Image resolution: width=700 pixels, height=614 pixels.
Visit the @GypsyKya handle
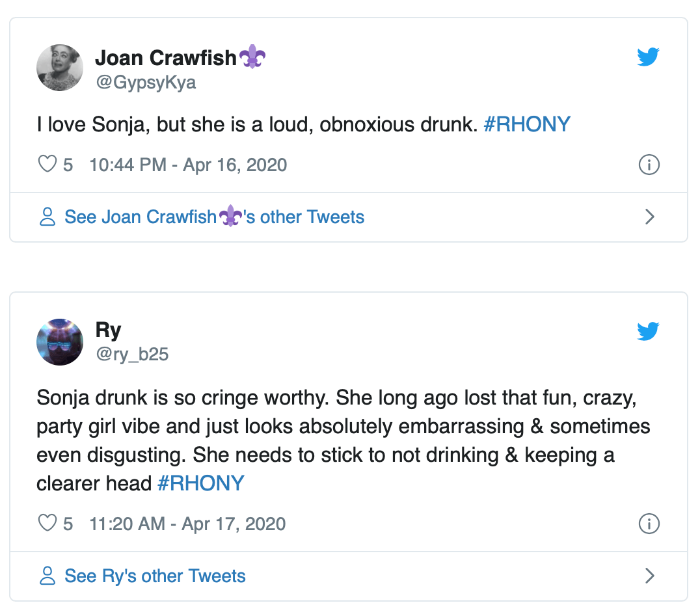145,83
